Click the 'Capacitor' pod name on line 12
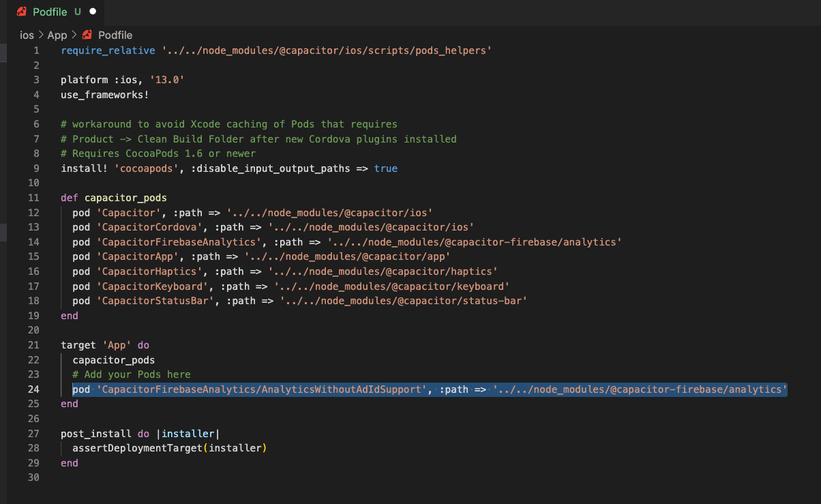This screenshot has height=504, width=821. click(x=128, y=213)
